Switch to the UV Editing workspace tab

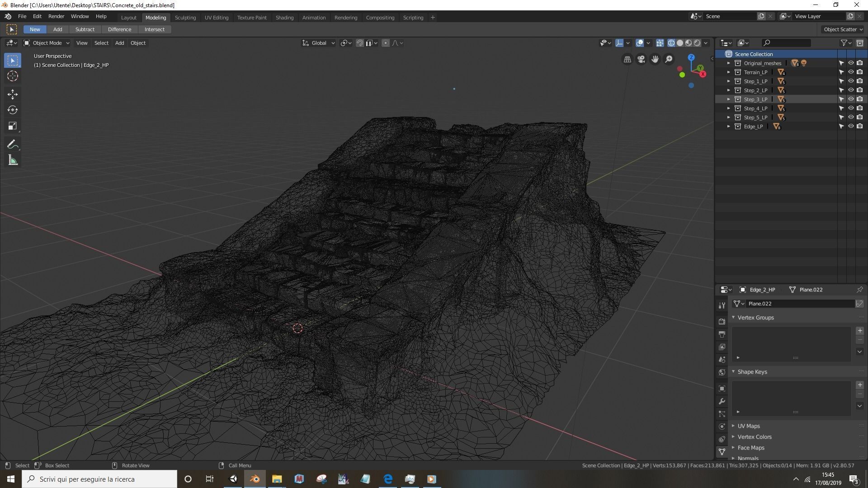[217, 18]
